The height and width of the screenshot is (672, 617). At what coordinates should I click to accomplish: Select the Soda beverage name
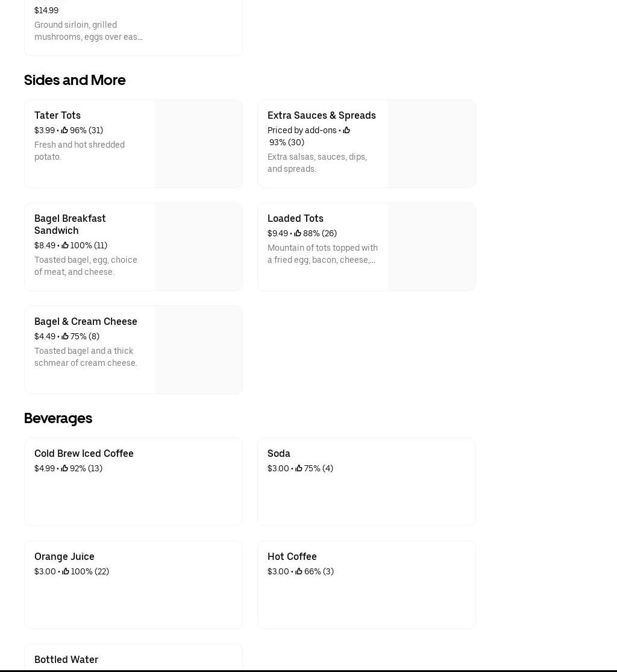click(278, 453)
